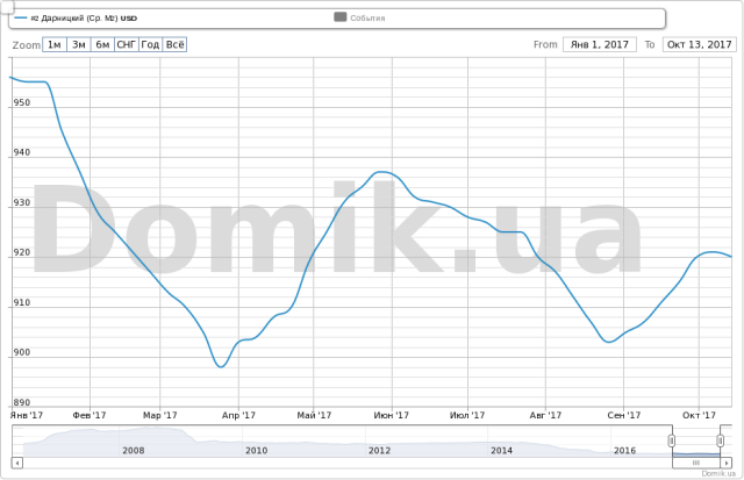Screen dimensions: 744x480
Task: Edit the From date field
Action: point(599,45)
